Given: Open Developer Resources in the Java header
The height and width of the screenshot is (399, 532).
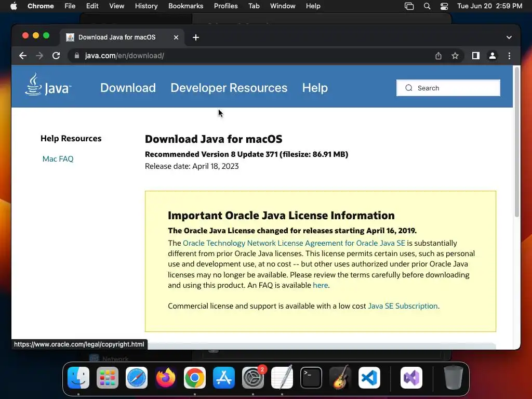Looking at the screenshot, I should click(229, 88).
